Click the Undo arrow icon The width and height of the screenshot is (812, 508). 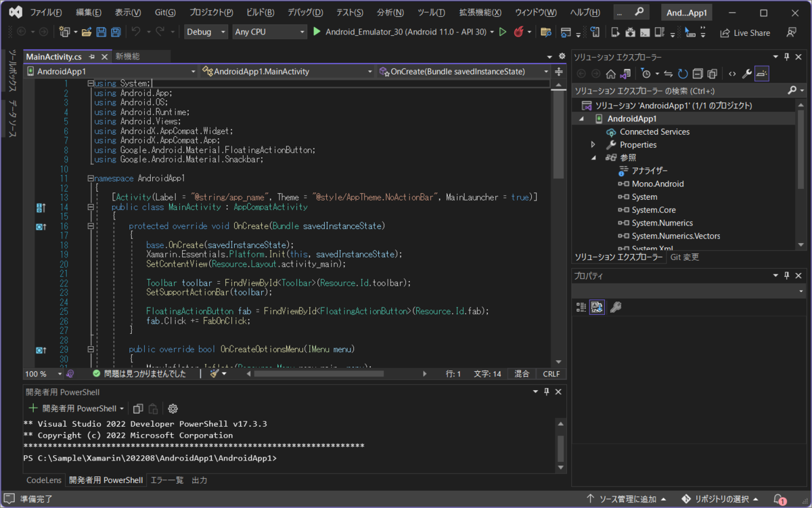[136, 32]
